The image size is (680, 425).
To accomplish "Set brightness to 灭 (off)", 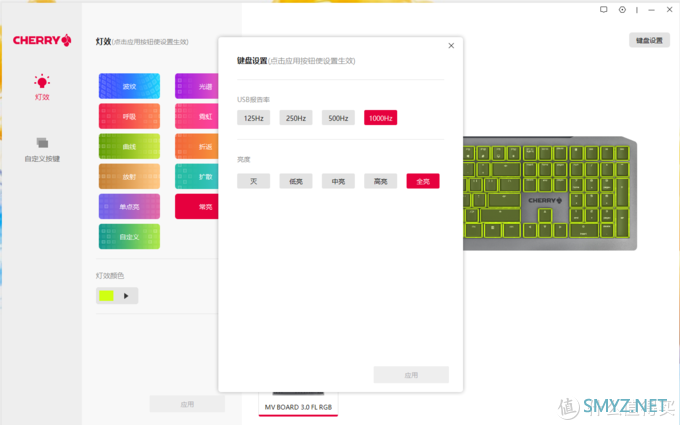I will 253,181.
